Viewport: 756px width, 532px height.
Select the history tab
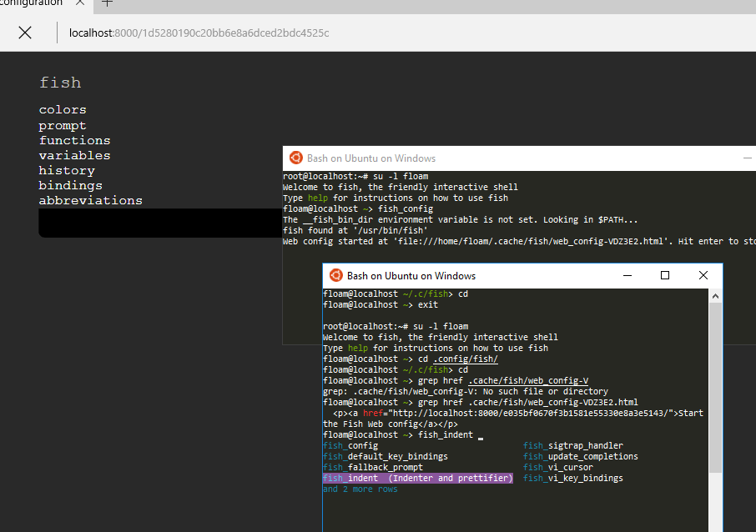click(x=67, y=171)
